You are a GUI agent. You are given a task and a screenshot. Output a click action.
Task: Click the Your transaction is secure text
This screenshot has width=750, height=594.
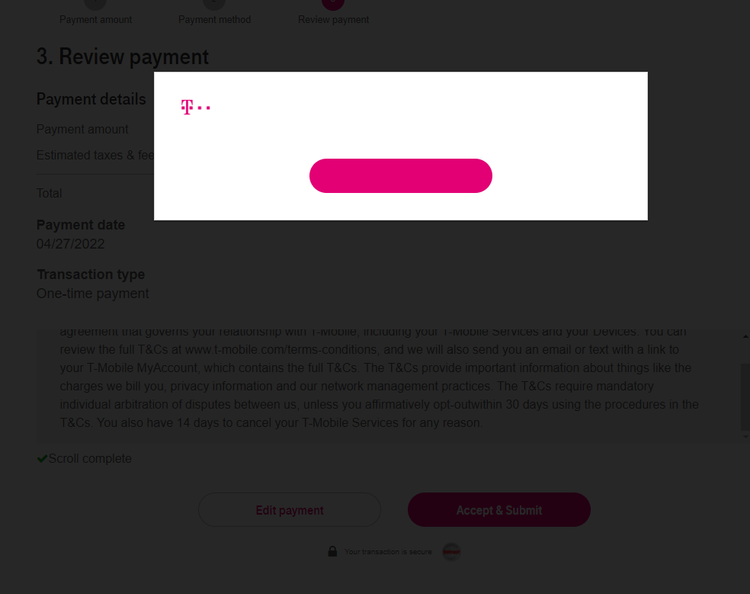[x=388, y=551]
